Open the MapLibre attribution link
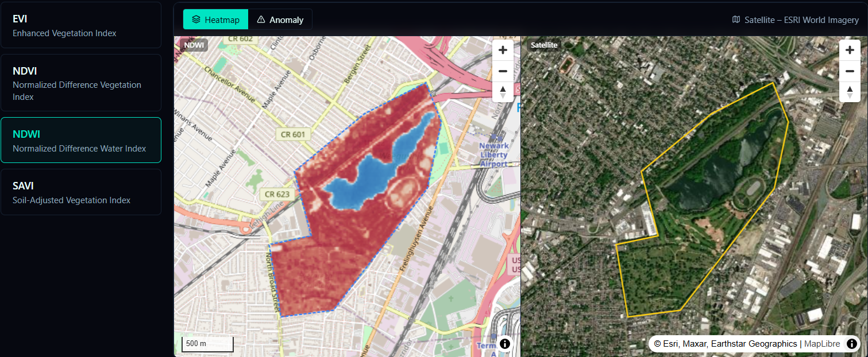This screenshot has width=868, height=357. click(821, 344)
